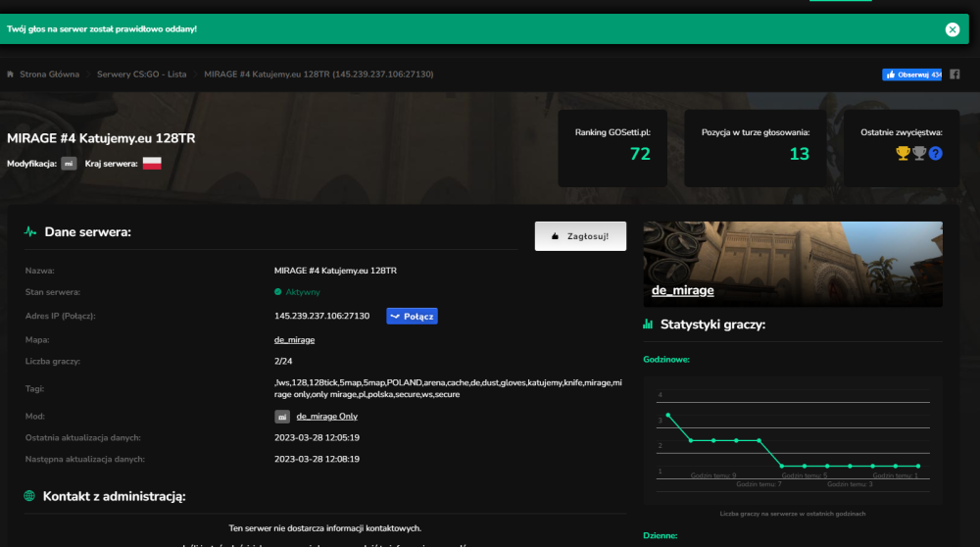Click the IP address 145.239.237.106:27130 text
The width and height of the screenshot is (980, 547).
tap(321, 317)
